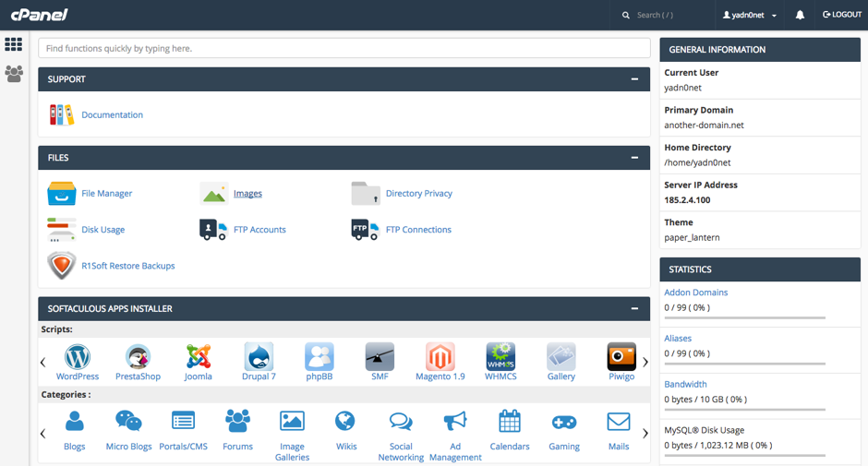The image size is (868, 466).
Task: Choose the Magento 1.9 script icon
Action: pos(440,357)
